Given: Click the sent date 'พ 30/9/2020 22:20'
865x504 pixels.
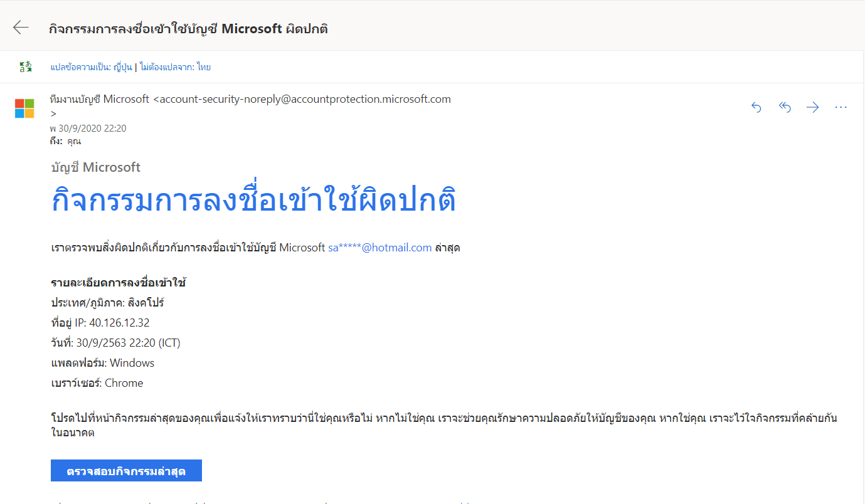Looking at the screenshot, I should [x=88, y=129].
